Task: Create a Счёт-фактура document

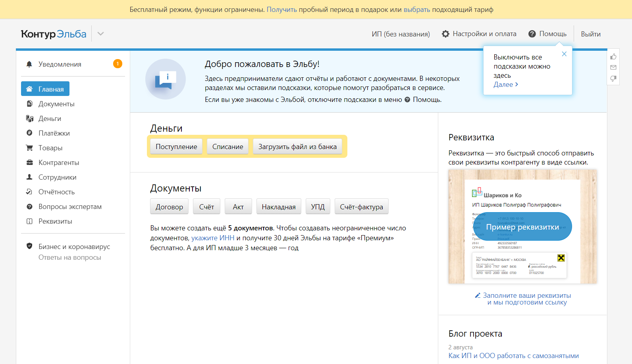Action: point(362,207)
